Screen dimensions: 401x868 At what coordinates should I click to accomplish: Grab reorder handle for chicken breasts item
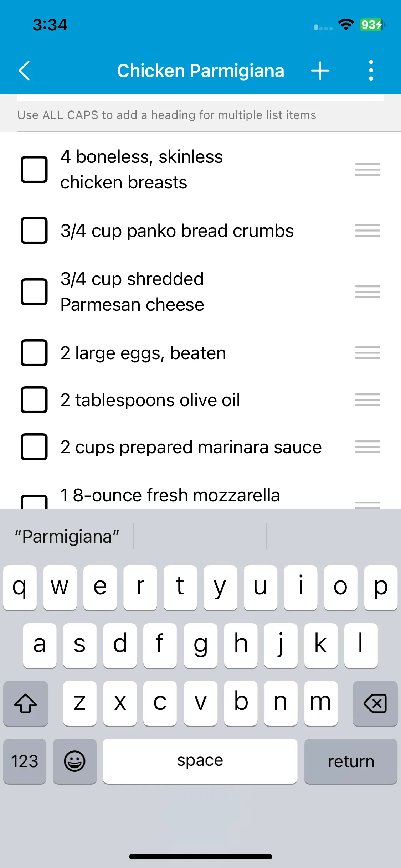coord(367,170)
